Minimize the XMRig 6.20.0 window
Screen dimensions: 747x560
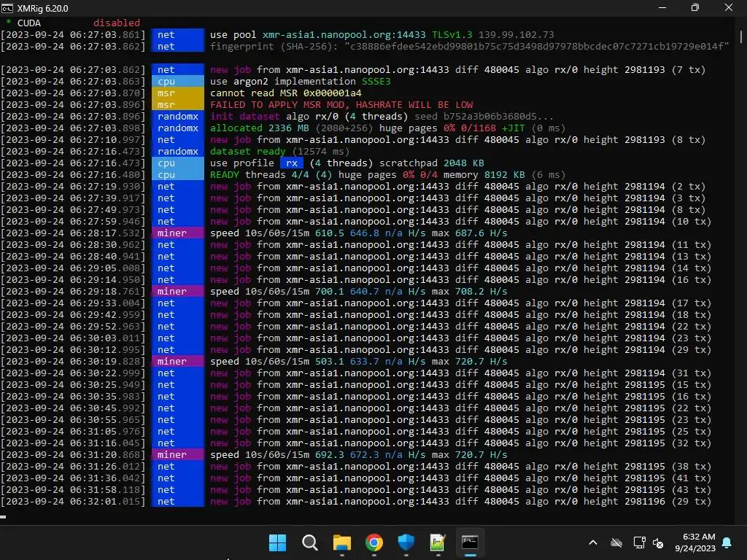(x=662, y=7)
